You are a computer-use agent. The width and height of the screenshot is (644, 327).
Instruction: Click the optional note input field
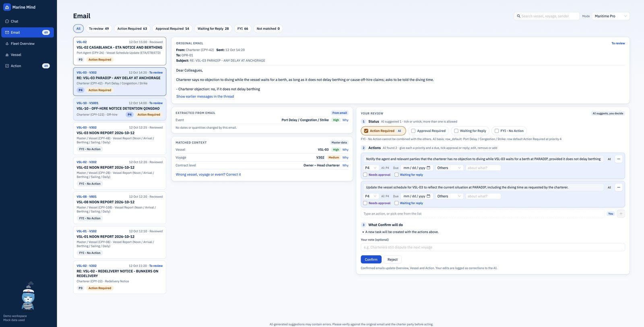click(493, 247)
